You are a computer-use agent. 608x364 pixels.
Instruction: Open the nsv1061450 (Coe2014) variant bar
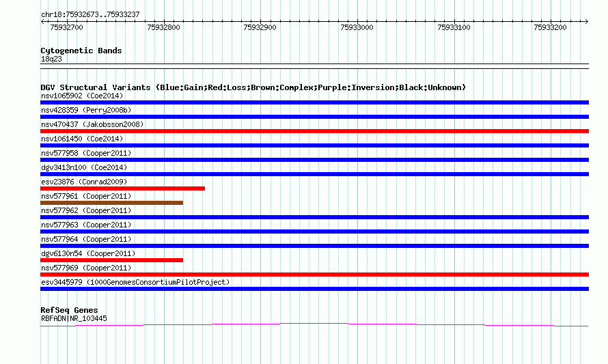click(314, 145)
